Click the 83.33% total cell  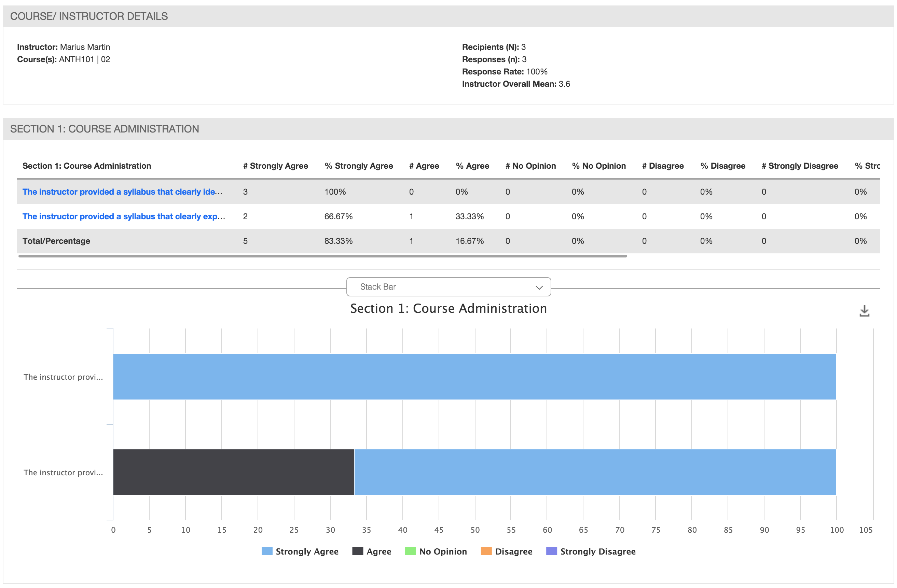pyautogui.click(x=339, y=241)
